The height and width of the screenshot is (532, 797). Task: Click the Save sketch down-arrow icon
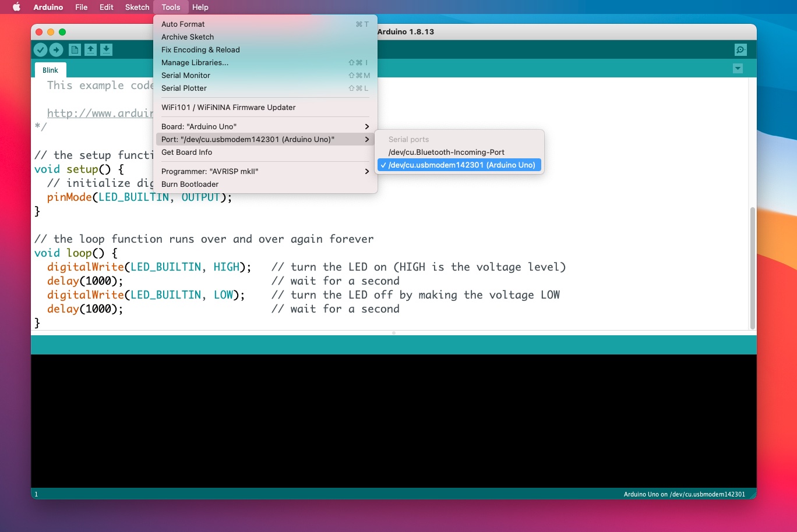pos(106,50)
